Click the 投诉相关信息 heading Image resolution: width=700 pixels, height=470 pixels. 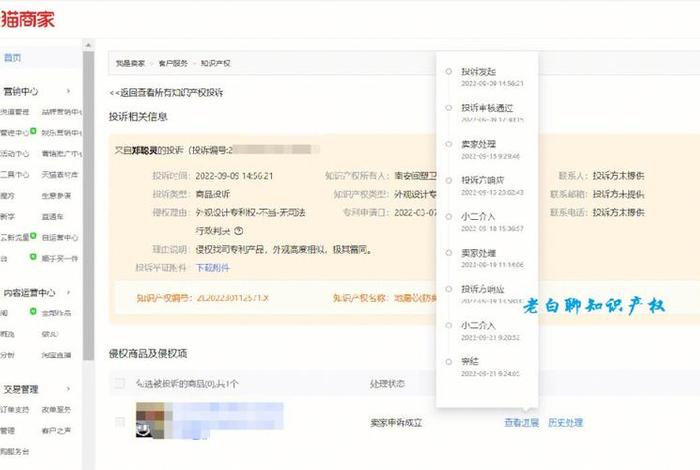click(x=138, y=117)
